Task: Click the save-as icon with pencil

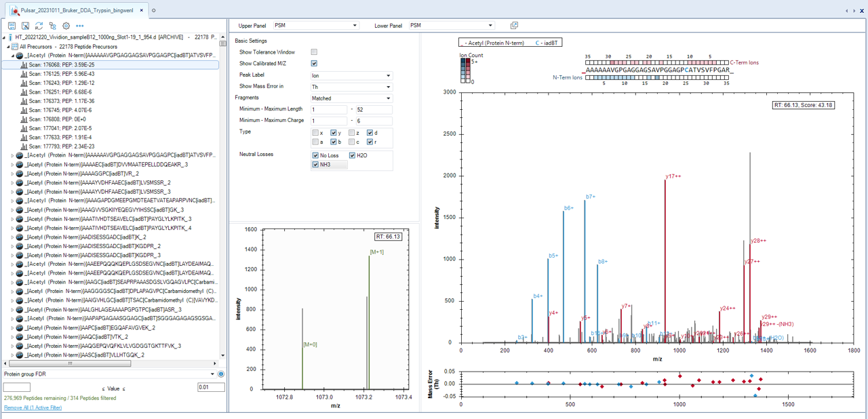Action: (25, 26)
